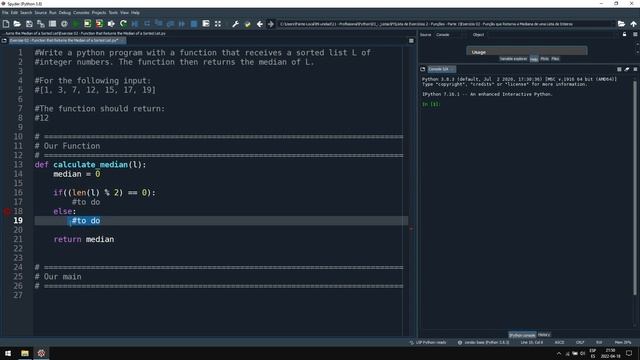Select the open editor file tab

[x=67, y=41]
